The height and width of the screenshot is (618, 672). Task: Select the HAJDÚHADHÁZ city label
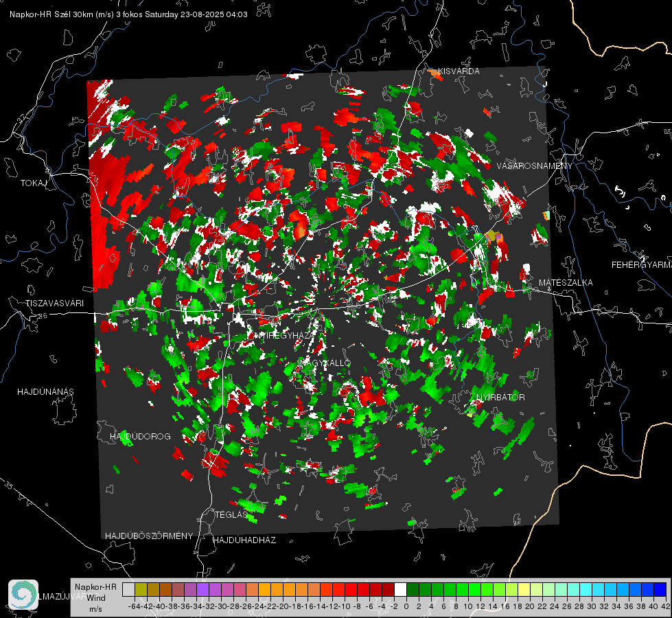[x=244, y=540]
